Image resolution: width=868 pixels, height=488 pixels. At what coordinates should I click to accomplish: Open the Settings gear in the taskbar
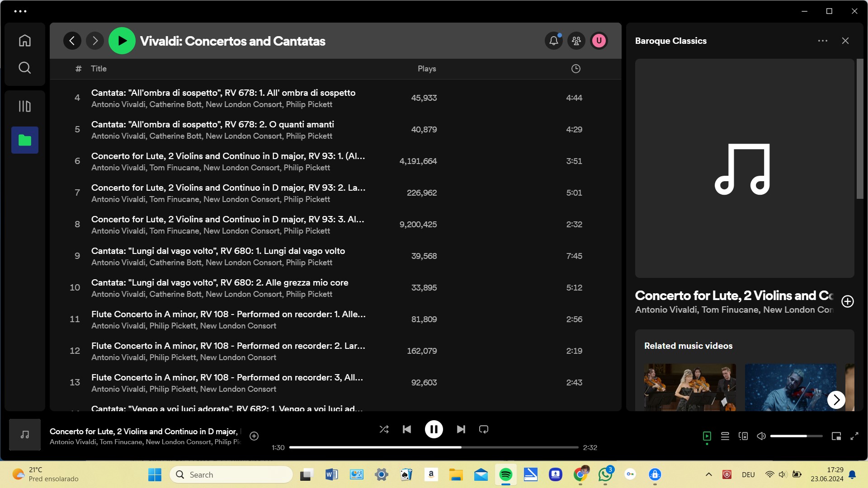382,474
